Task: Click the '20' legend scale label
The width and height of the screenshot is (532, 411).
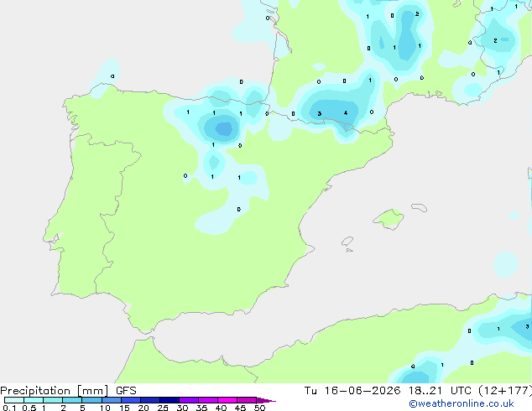Action: [x=143, y=408]
